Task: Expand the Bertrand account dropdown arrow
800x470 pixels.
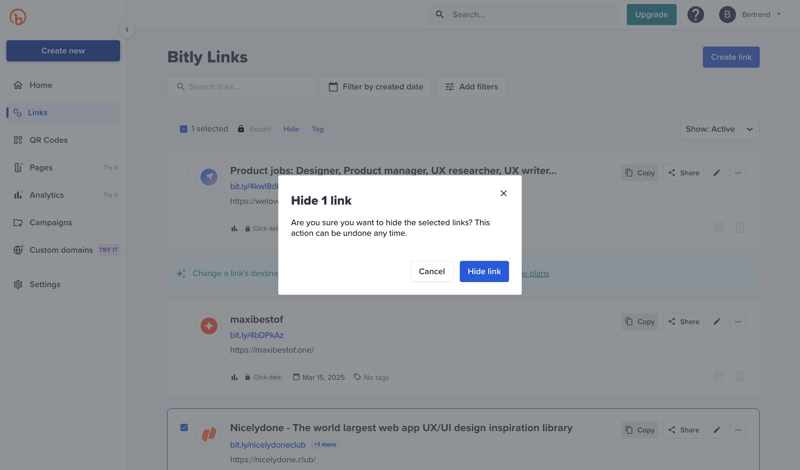Action: click(x=779, y=14)
